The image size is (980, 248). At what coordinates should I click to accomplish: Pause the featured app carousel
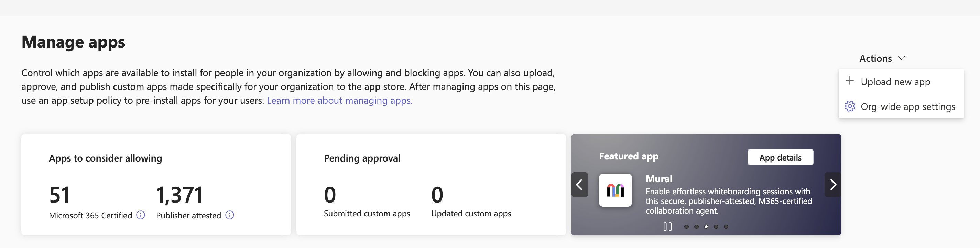click(x=667, y=227)
